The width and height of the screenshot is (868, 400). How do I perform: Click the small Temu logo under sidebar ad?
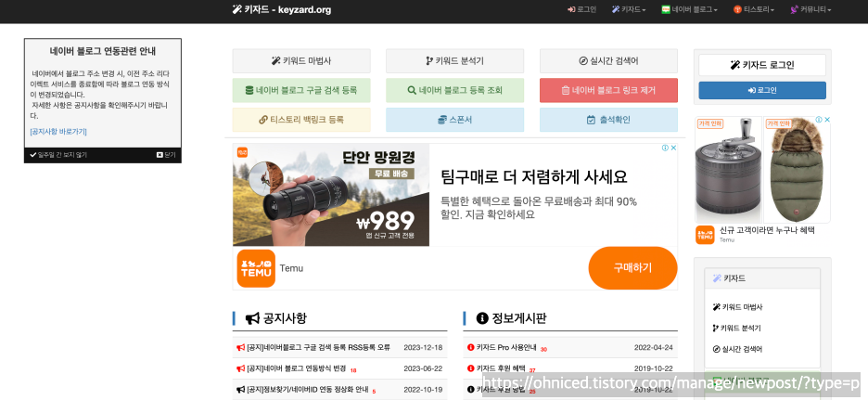point(705,235)
